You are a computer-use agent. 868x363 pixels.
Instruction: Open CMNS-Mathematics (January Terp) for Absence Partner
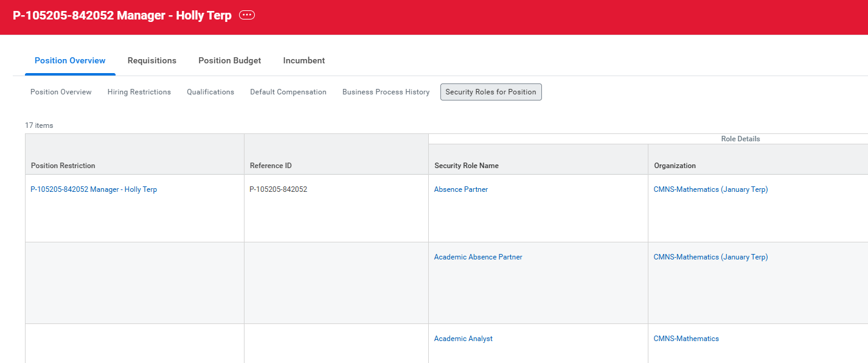pos(710,189)
